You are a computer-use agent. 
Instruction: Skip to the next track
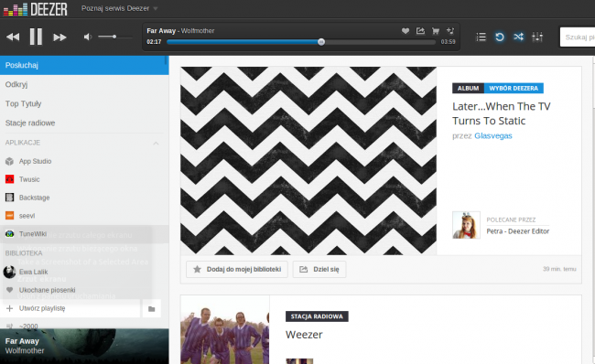[x=59, y=37]
